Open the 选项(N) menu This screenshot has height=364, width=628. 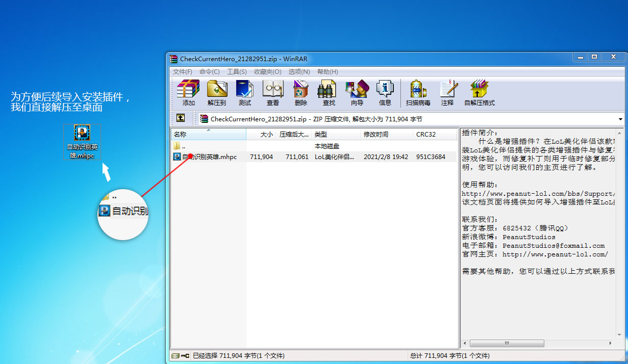tap(299, 72)
